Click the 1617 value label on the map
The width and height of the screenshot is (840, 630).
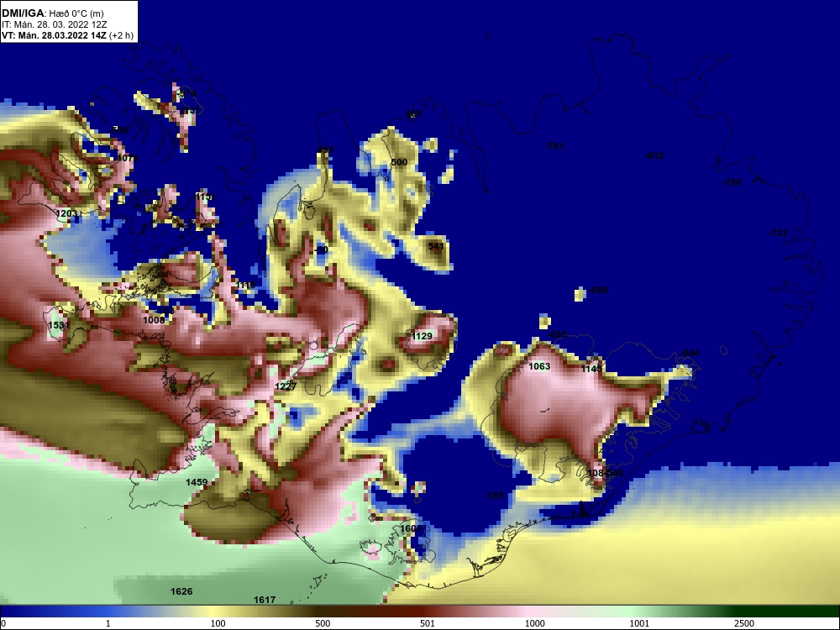point(265,600)
